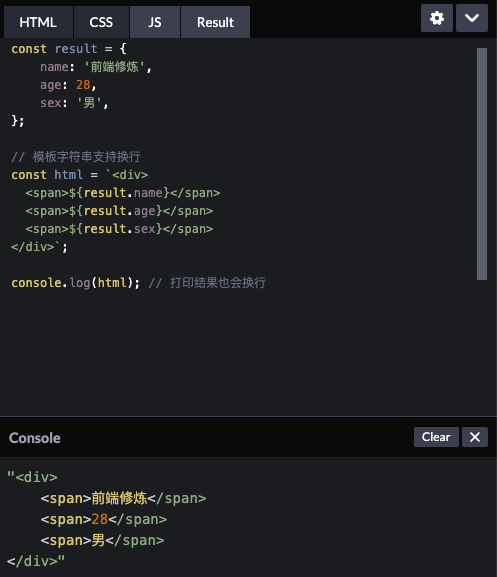This screenshot has width=497, height=577.
Task: Click the ${result.name} span line
Action: pyautogui.click(x=123, y=193)
